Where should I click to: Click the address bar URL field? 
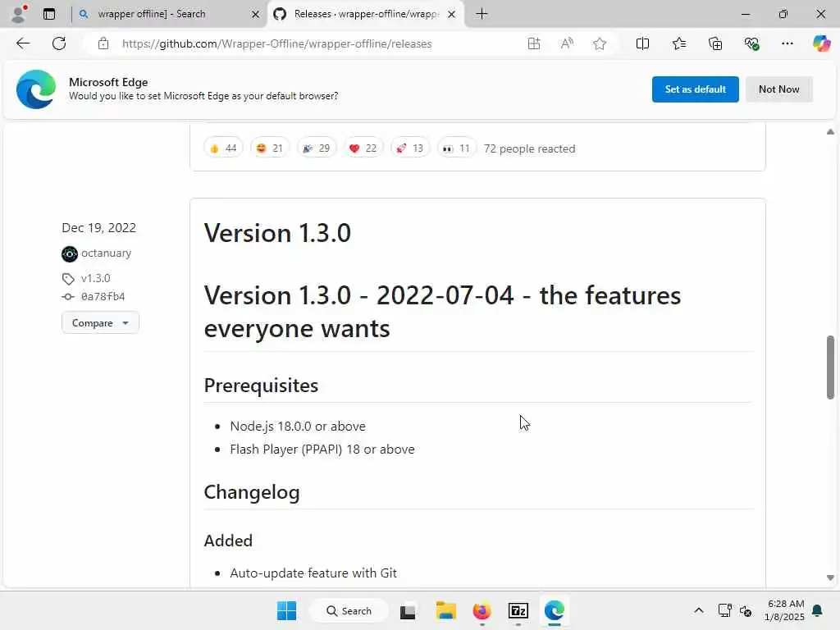(x=276, y=44)
